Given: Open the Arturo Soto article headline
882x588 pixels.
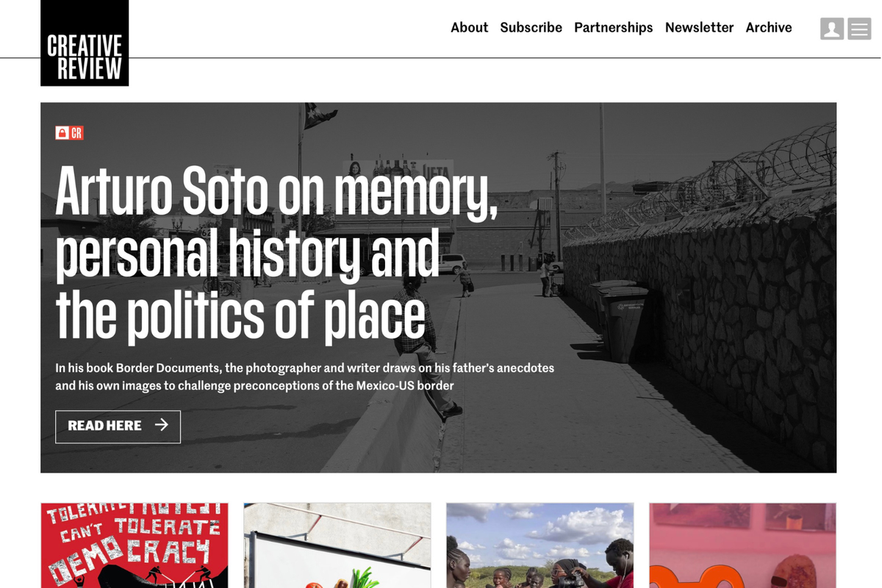Looking at the screenshot, I should (x=276, y=253).
